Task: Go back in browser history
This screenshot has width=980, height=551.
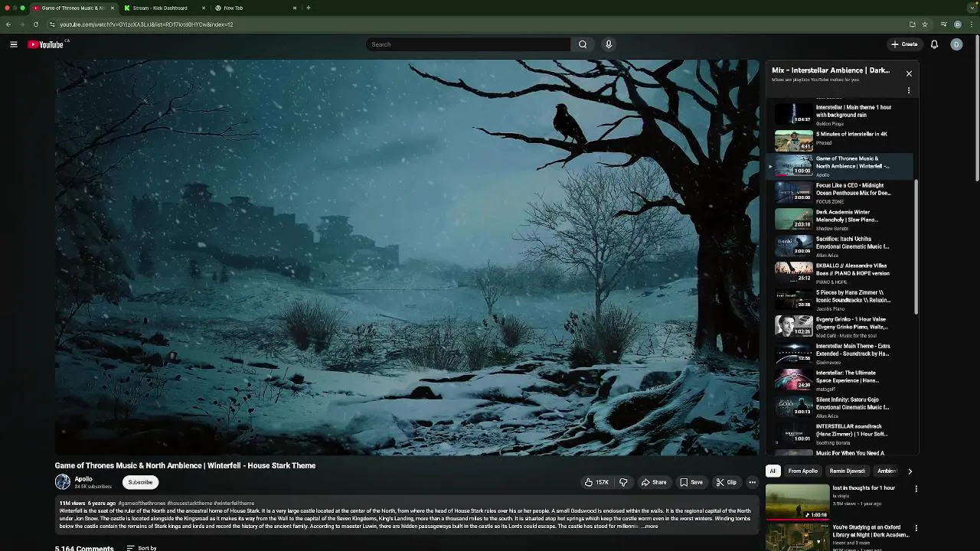Action: (x=8, y=24)
